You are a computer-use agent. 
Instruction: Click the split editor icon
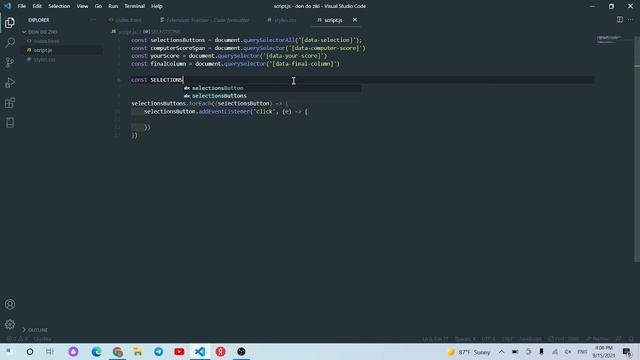coord(620,20)
